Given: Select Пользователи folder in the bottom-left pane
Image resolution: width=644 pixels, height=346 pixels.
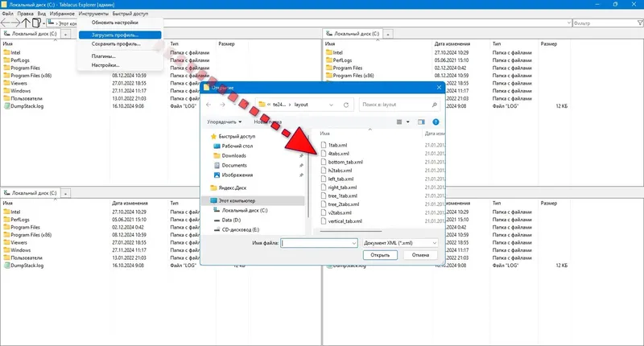Looking at the screenshot, I should [27, 257].
